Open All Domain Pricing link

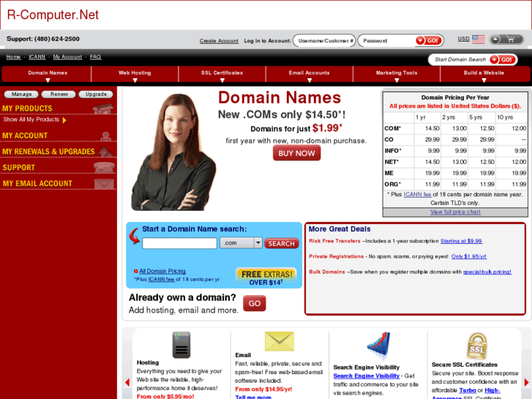coord(162,272)
